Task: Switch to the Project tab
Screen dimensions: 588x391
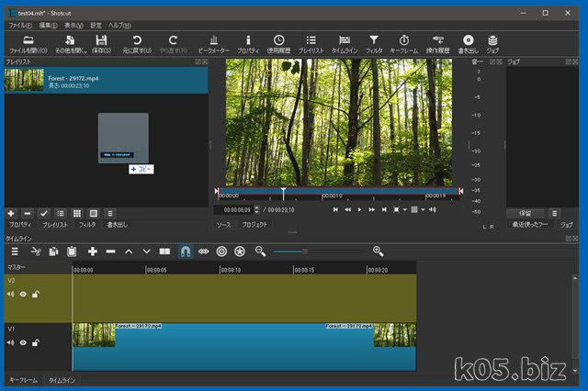Action: tap(254, 225)
